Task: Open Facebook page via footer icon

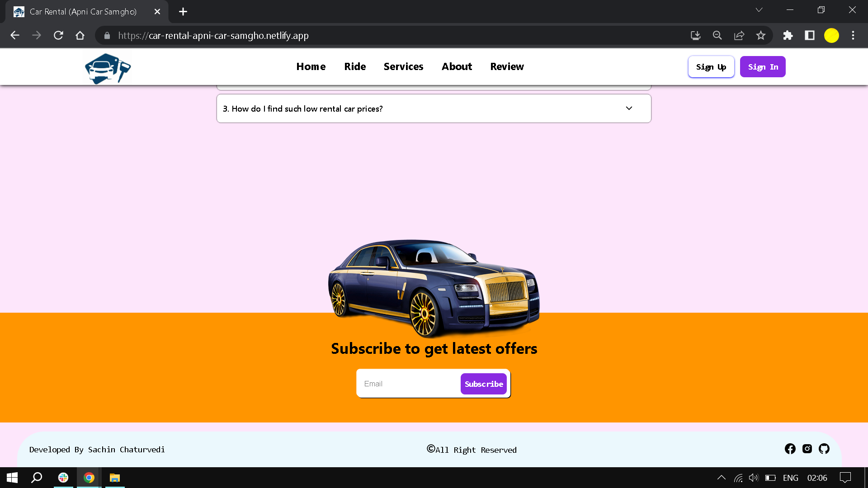Action: point(790,449)
